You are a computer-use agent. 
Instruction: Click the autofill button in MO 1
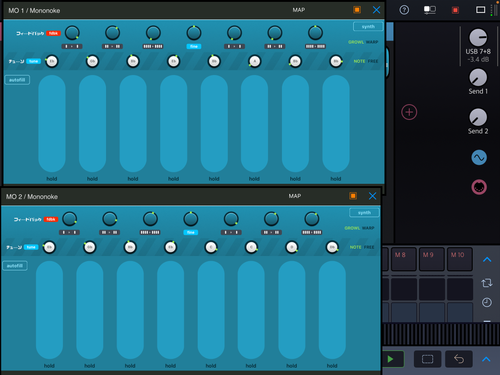coord(17,80)
